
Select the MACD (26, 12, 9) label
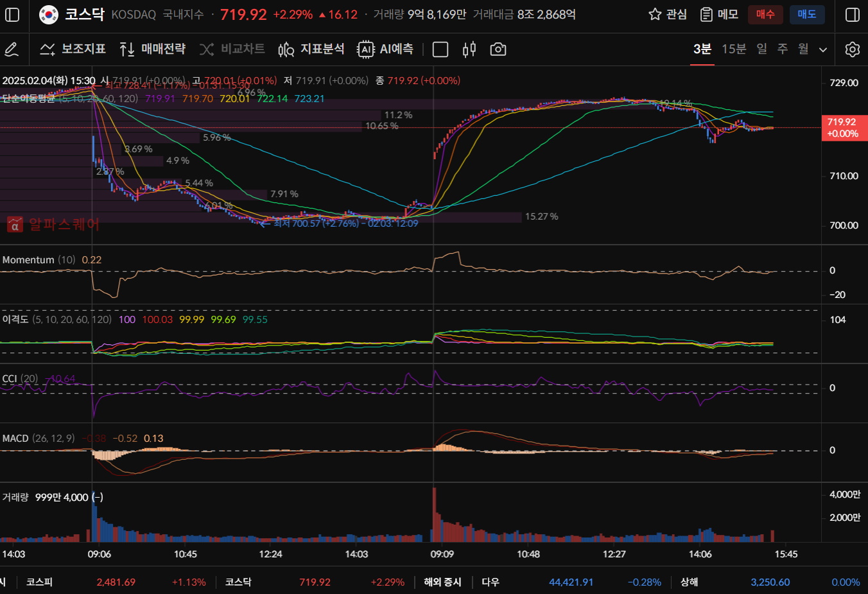point(39,439)
